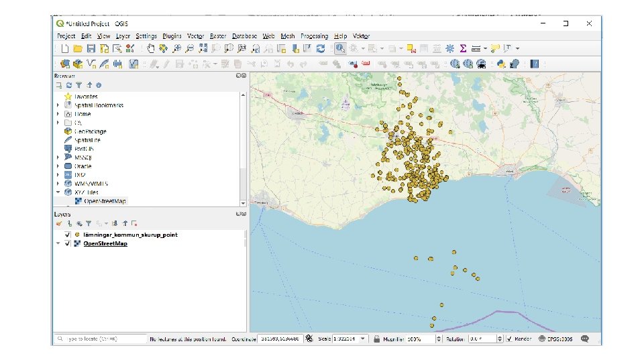Open the Processing menu

[314, 36]
